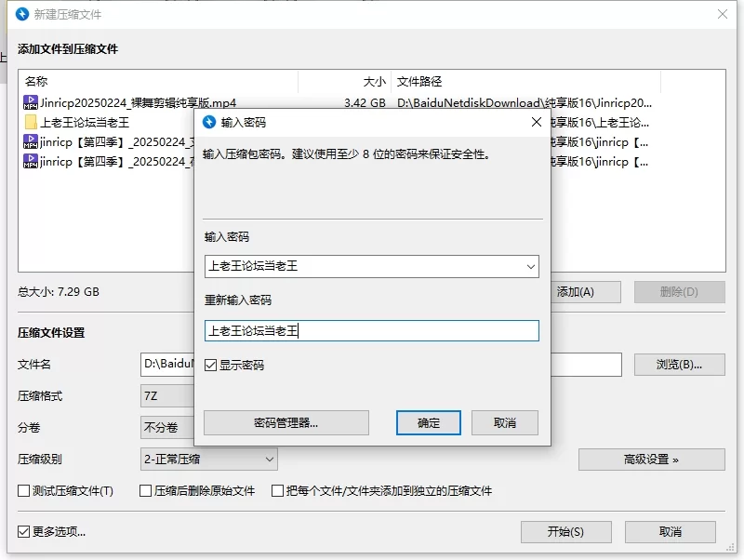Toggle 显示密码 checkbox
744x560 pixels.
coord(211,365)
